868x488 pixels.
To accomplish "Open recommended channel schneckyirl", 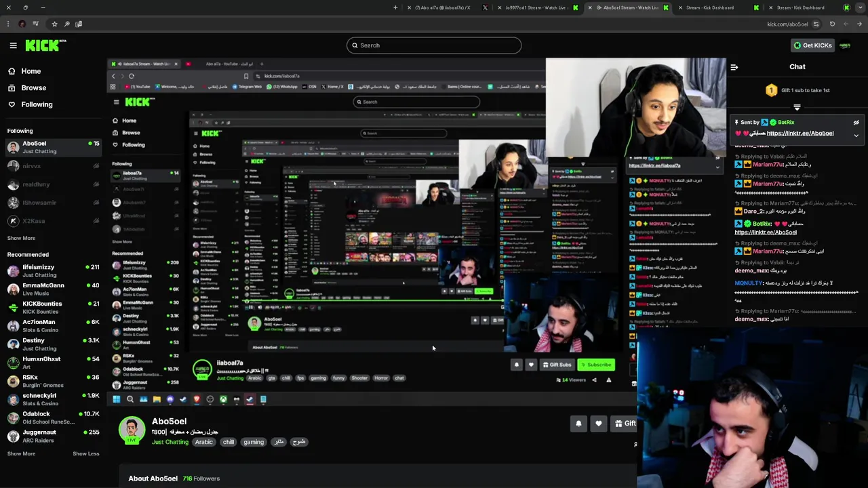I will [53, 399].
